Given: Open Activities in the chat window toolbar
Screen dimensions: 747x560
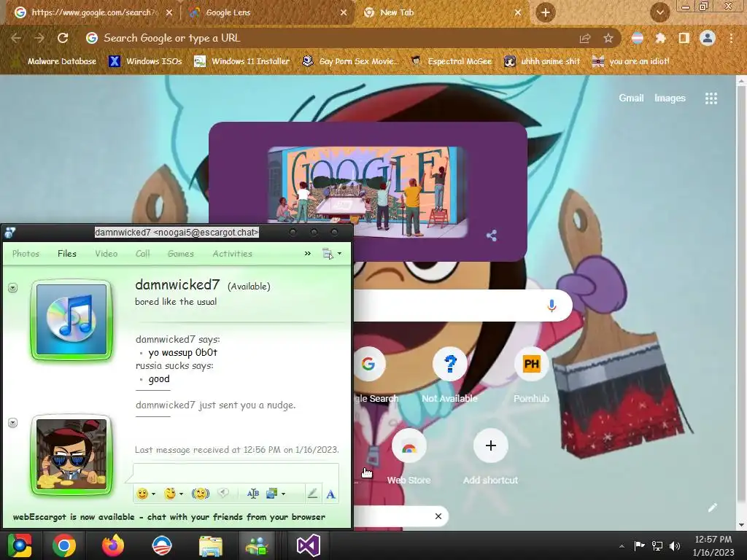Looking at the screenshot, I should click(233, 254).
